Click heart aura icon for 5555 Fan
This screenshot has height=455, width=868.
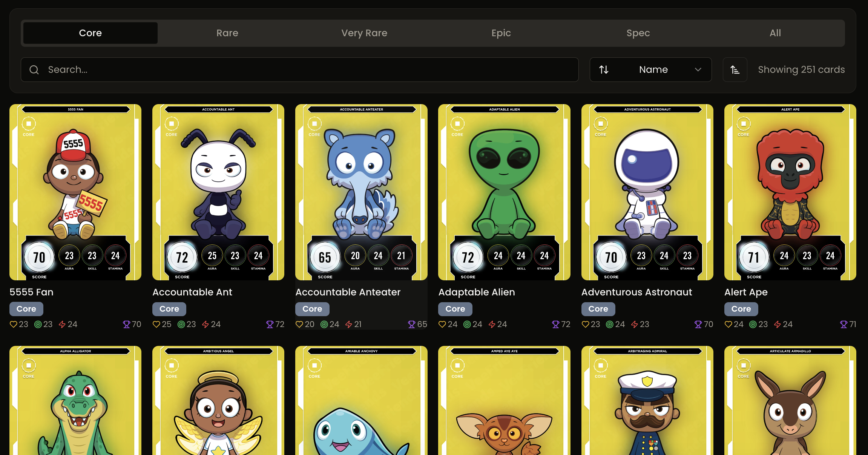pyautogui.click(x=14, y=324)
